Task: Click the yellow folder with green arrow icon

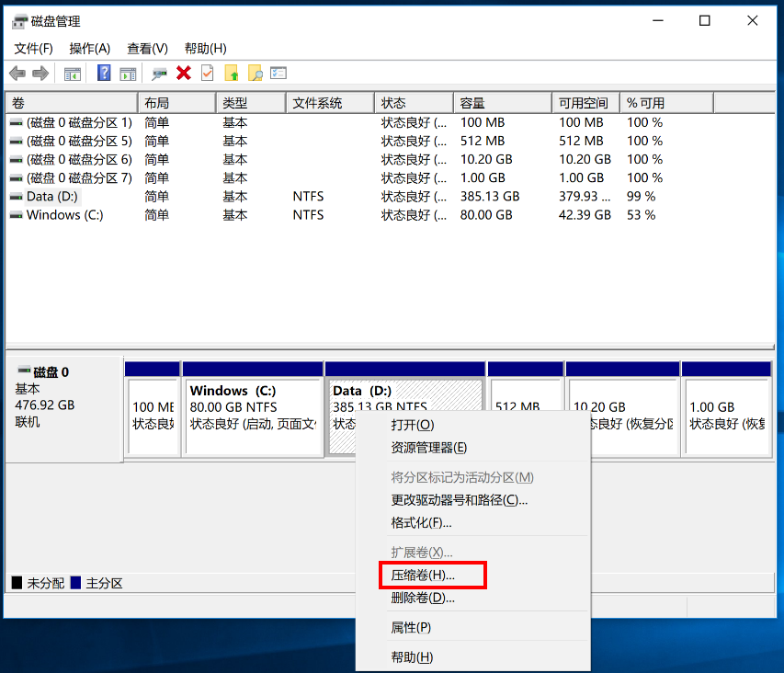Action: [x=232, y=74]
